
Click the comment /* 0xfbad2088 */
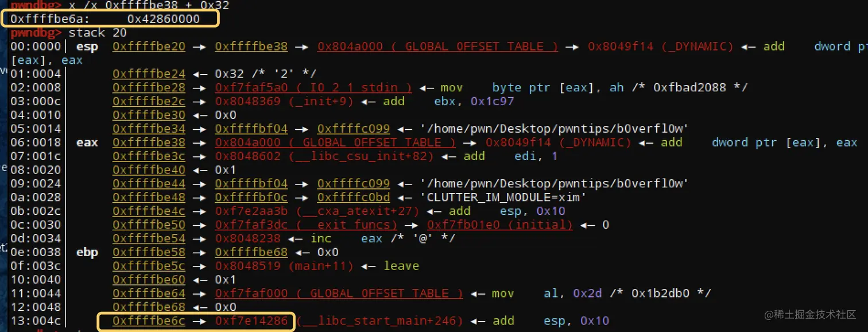(689, 87)
